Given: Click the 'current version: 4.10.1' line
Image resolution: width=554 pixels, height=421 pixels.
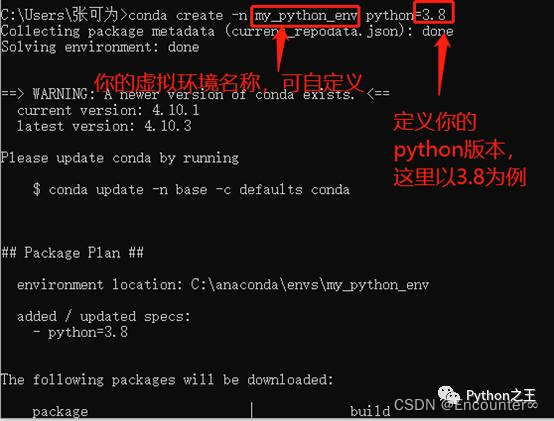Looking at the screenshot, I should pos(108,110).
